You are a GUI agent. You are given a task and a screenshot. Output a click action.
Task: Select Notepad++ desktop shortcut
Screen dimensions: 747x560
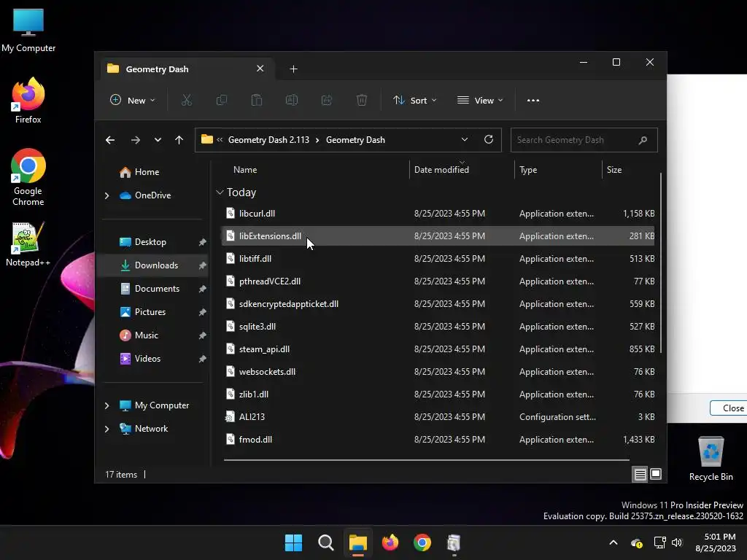(x=28, y=244)
